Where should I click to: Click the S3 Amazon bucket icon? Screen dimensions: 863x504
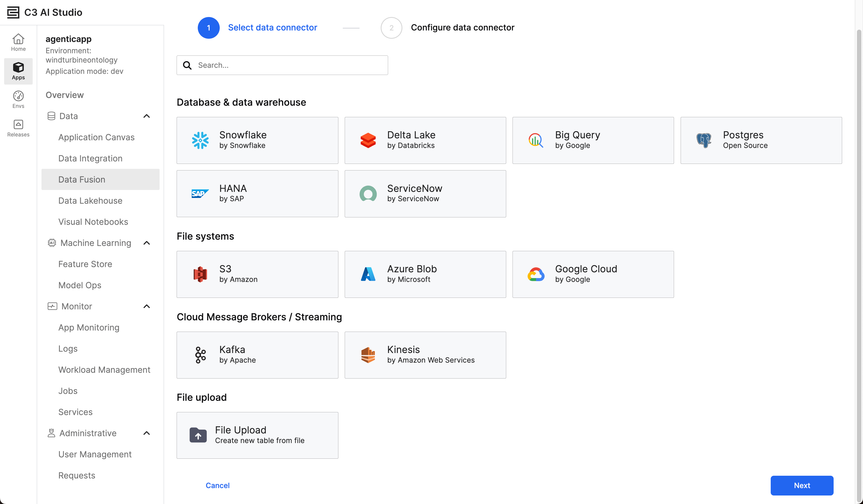coord(200,274)
